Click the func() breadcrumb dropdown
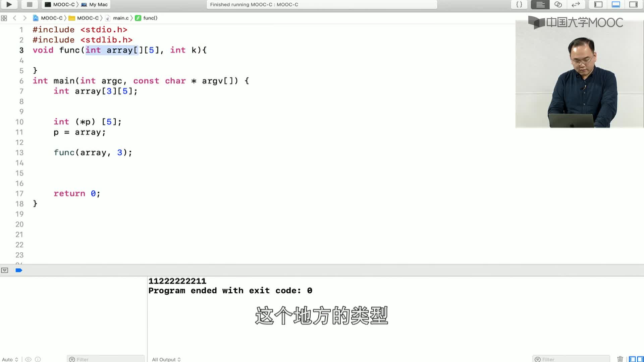 pos(150,18)
